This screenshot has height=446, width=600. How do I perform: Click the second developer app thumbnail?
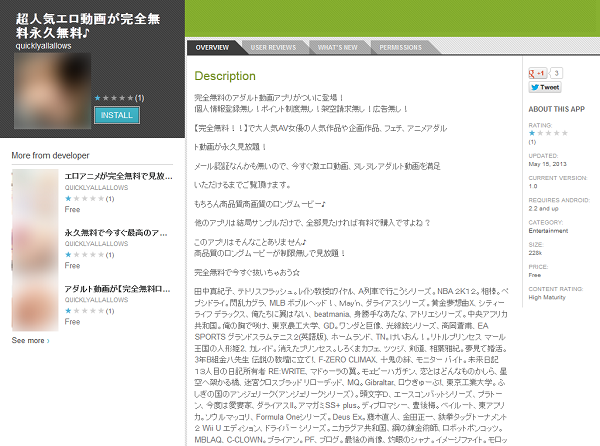point(35,249)
